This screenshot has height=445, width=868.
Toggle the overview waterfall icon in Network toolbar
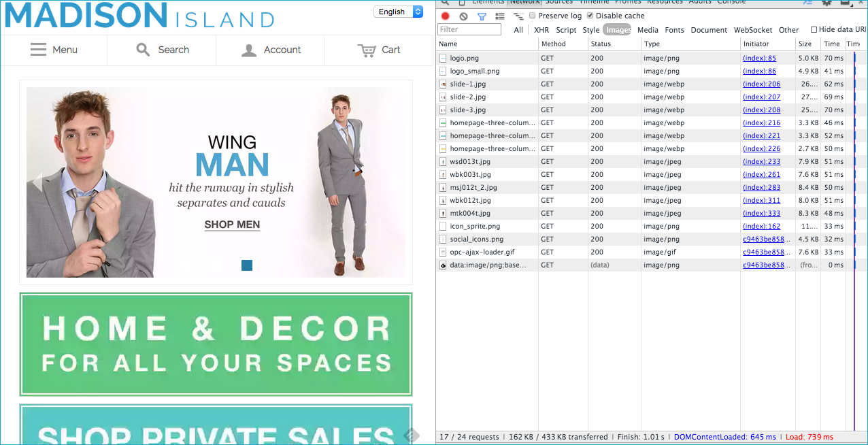(518, 16)
